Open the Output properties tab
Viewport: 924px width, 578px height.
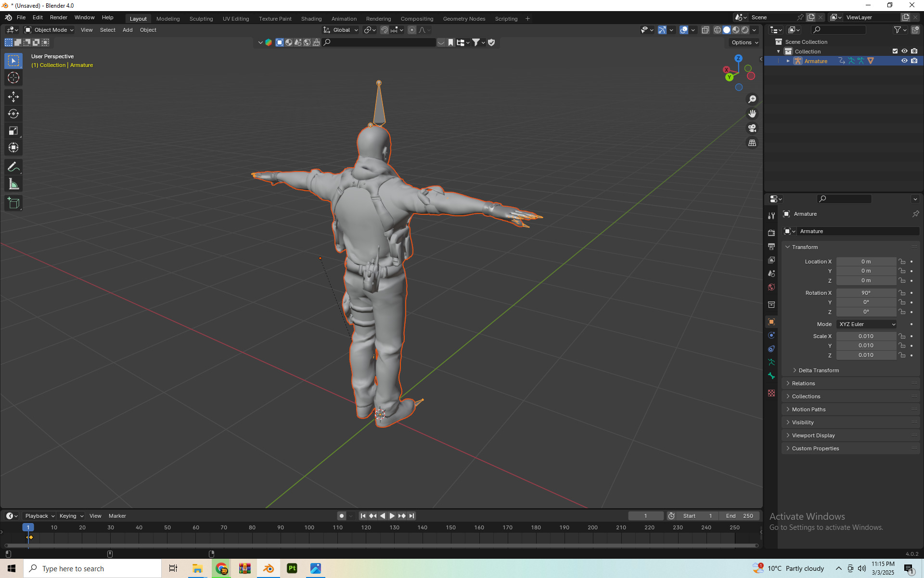point(771,246)
